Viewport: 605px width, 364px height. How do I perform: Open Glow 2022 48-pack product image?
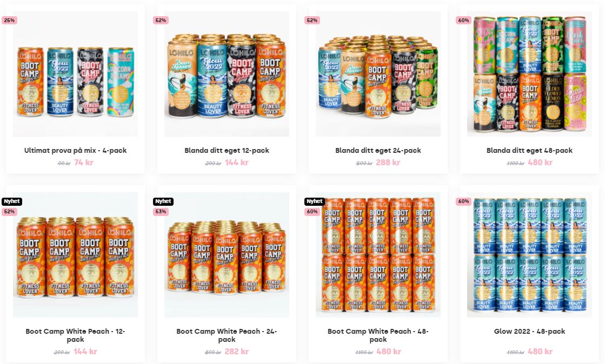click(x=529, y=255)
